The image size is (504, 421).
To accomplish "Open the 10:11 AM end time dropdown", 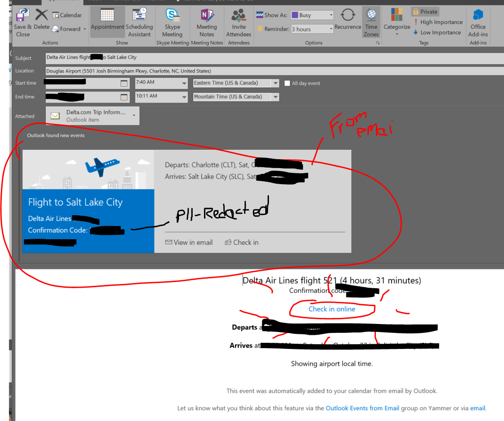I will [184, 97].
